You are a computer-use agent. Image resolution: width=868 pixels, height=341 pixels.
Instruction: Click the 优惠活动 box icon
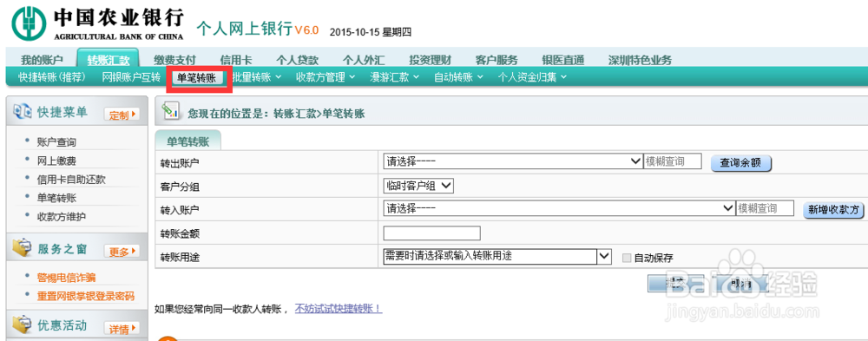pos(23,325)
